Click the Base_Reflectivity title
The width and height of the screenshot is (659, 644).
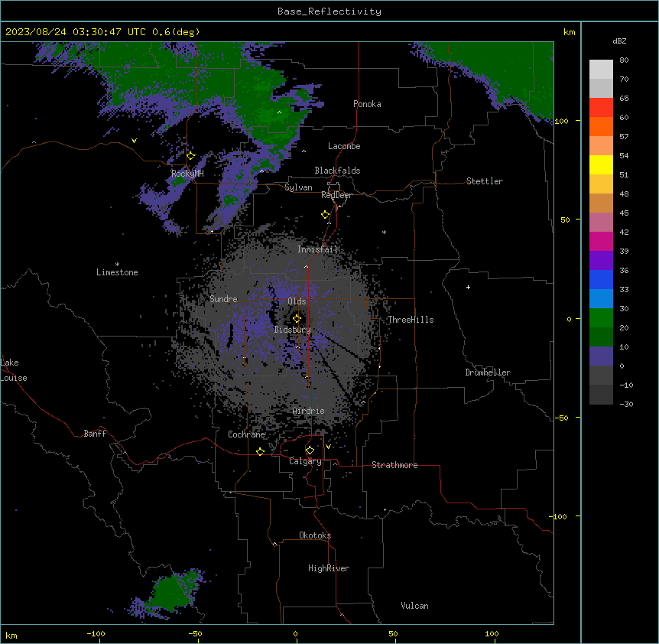(329, 11)
